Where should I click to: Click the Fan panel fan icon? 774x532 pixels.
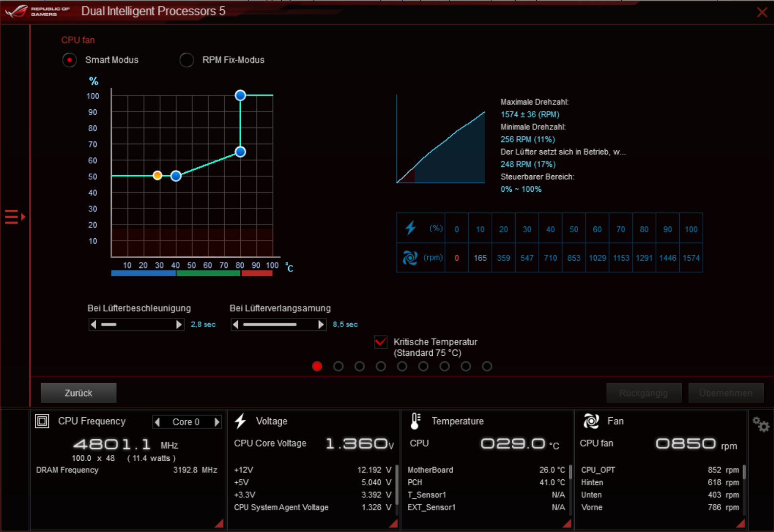point(591,421)
